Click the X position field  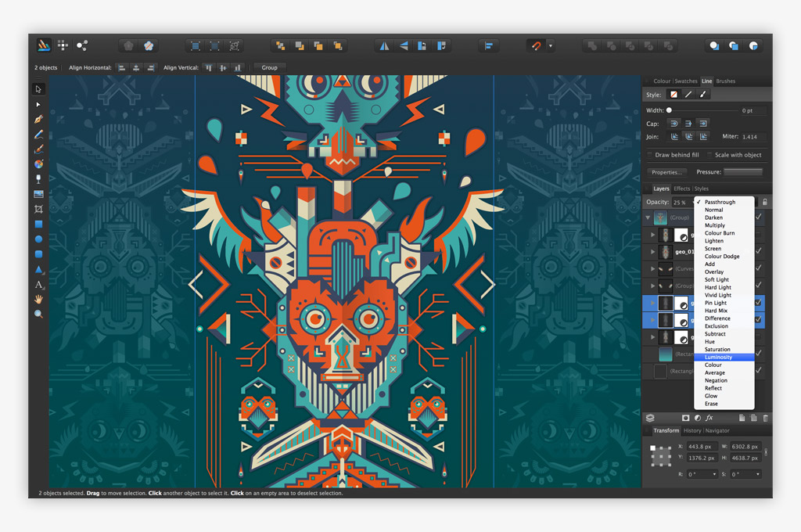[702, 447]
